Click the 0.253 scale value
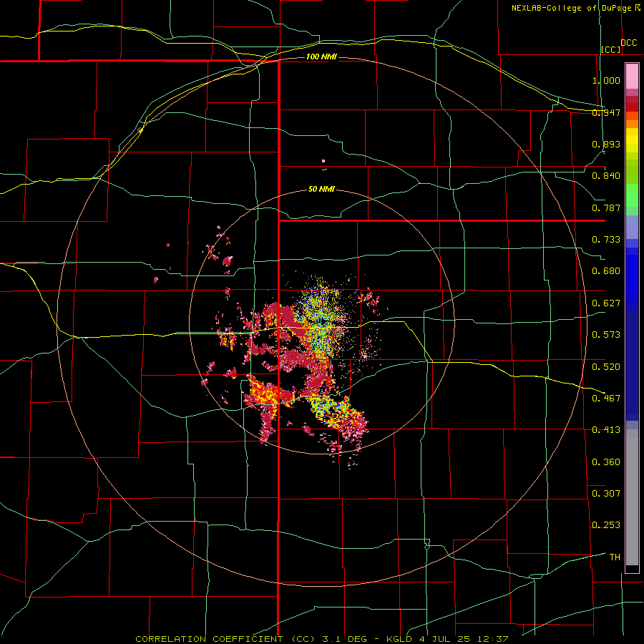This screenshot has width=644, height=644. pos(606,525)
